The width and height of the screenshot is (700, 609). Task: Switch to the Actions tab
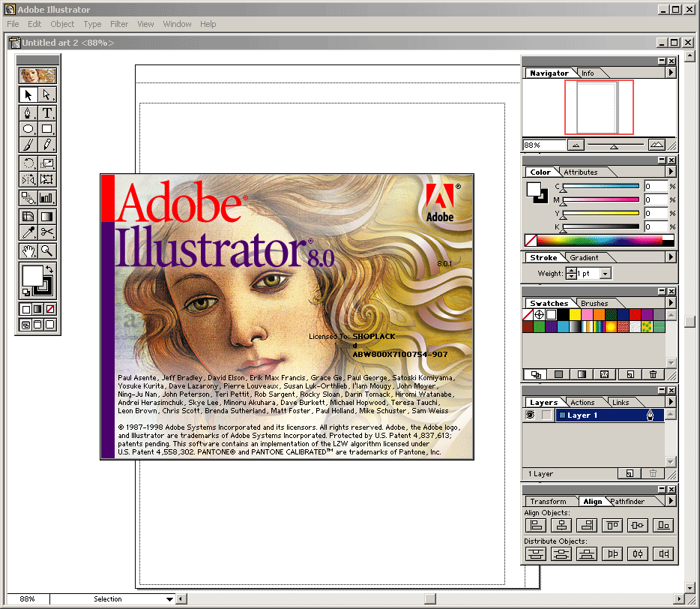pos(582,403)
